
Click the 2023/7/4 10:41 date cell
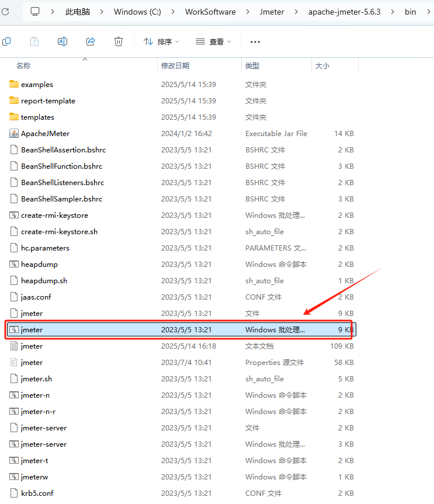[x=186, y=363]
